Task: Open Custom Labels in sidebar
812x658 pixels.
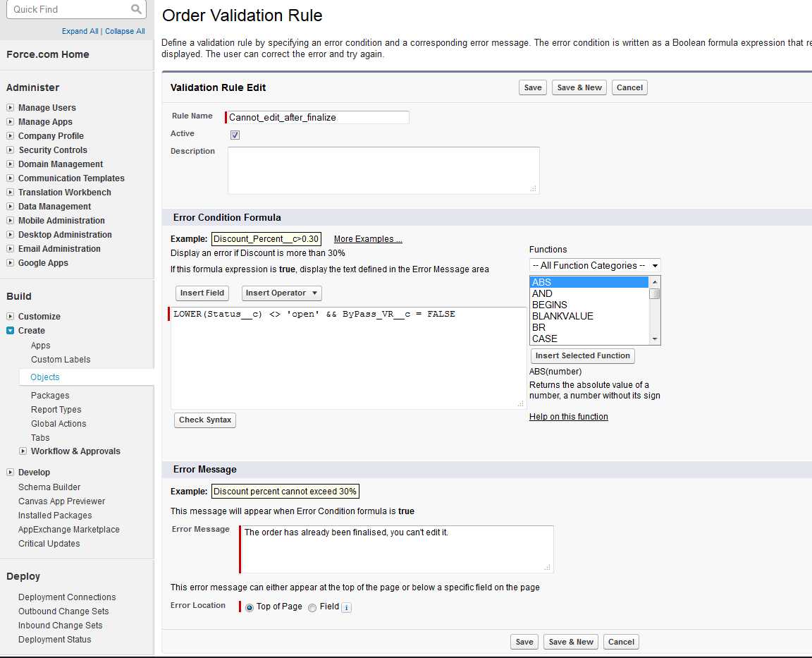Action: pyautogui.click(x=61, y=359)
